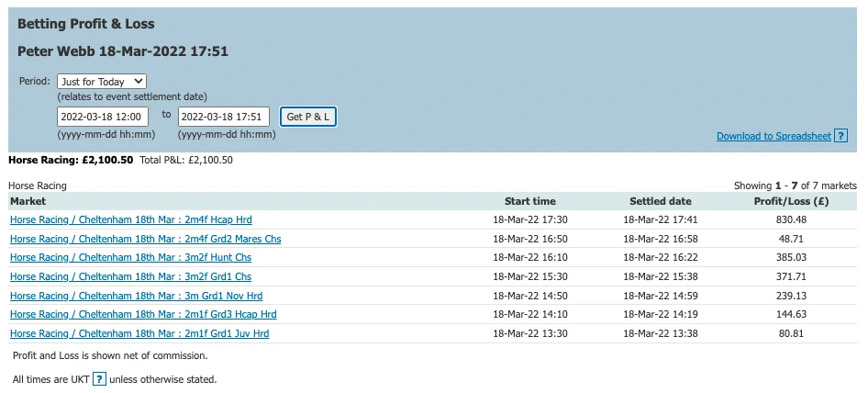Click the Horse Racing section label above table
The height and width of the screenshot is (393, 868).
click(x=38, y=185)
